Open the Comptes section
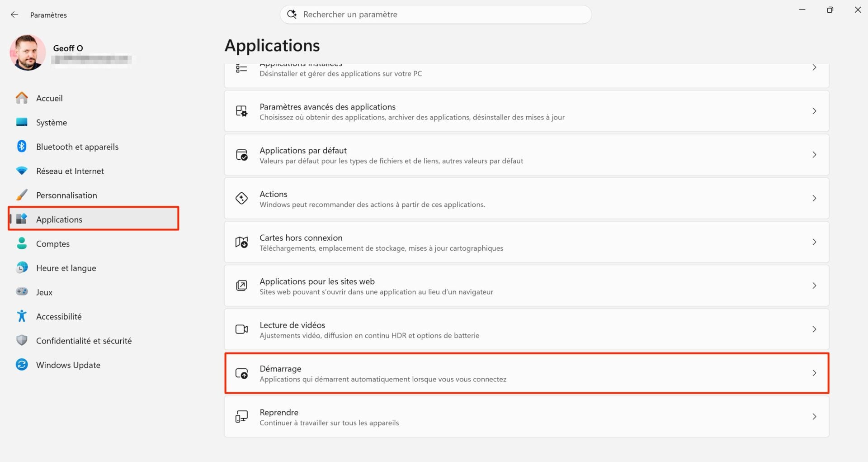 [53, 243]
